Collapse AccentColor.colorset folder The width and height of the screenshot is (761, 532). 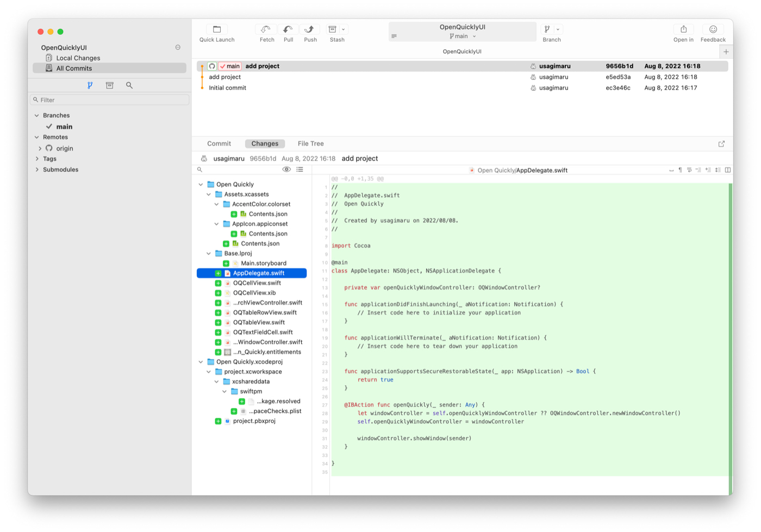(x=216, y=204)
